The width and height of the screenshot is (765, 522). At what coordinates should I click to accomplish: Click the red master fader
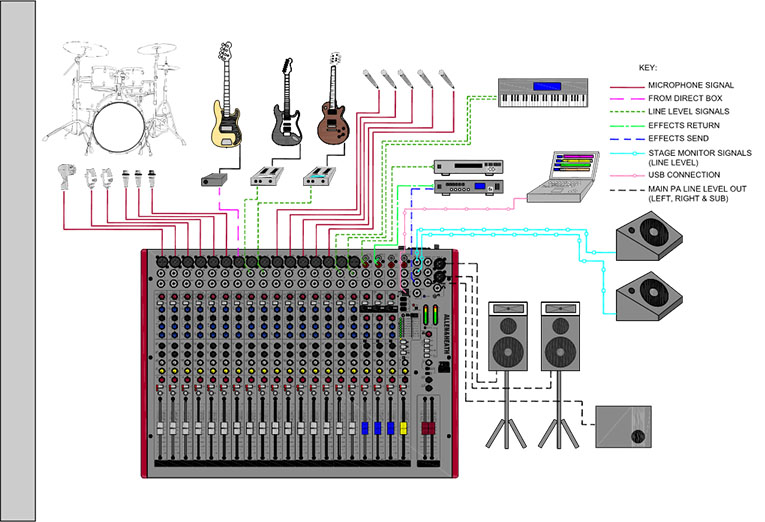428,428
